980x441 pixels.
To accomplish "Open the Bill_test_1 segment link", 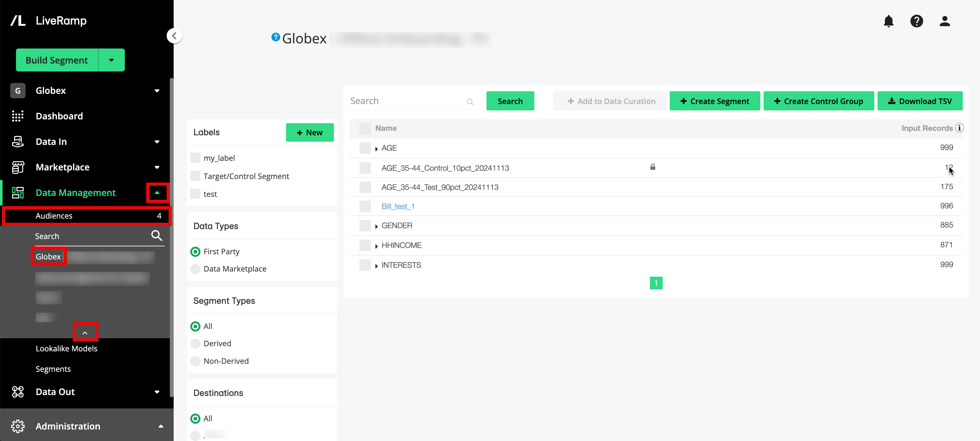I will pos(397,206).
